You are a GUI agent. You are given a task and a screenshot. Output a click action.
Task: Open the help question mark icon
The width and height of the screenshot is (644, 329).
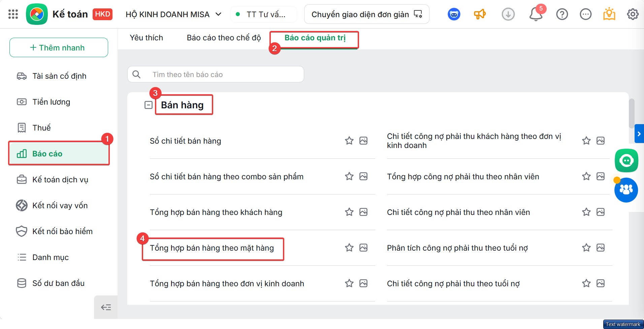(562, 14)
